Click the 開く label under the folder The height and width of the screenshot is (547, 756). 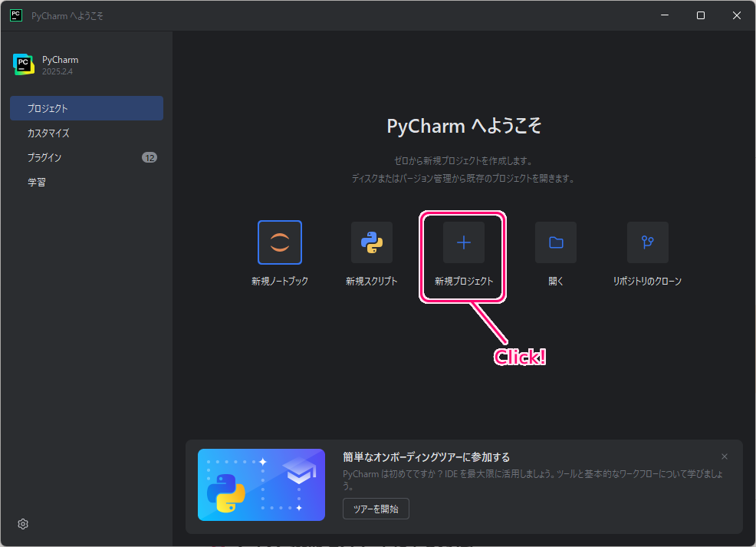(x=555, y=281)
